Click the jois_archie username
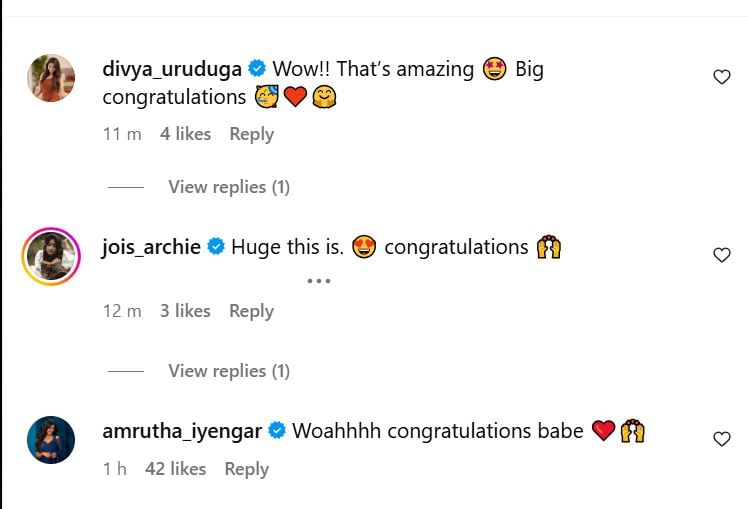748x509 pixels. pos(151,246)
